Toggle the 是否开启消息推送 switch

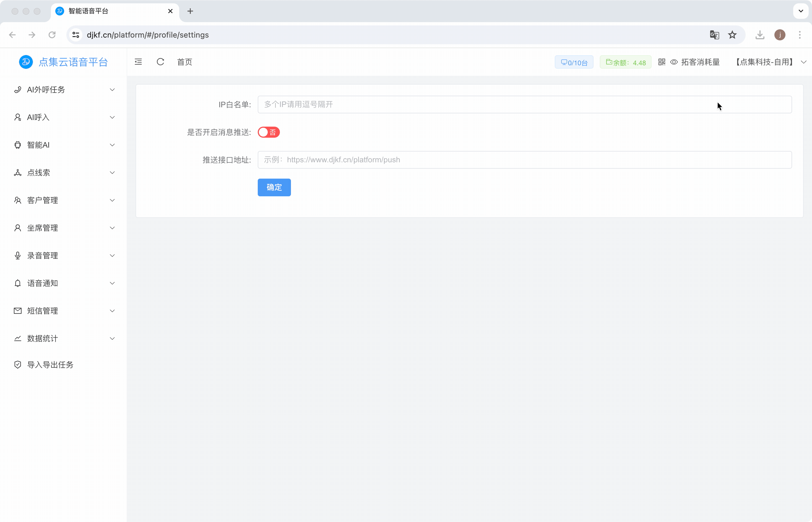coord(269,132)
